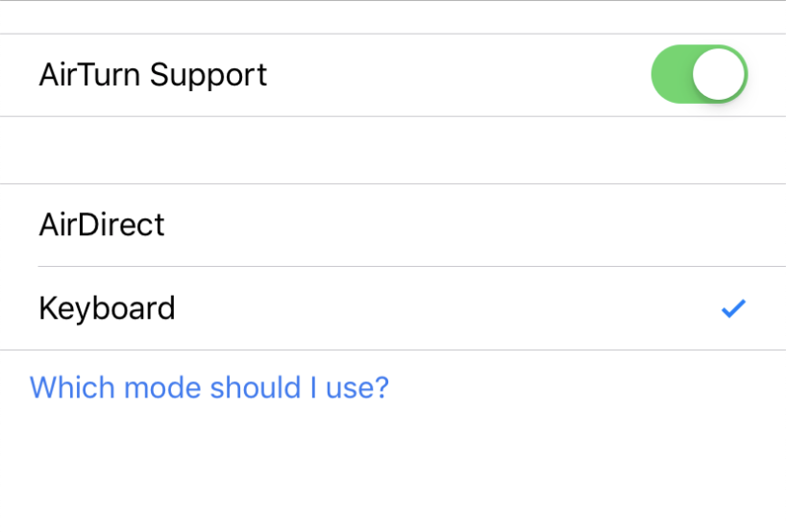Image resolution: width=786 pixels, height=532 pixels.
Task: Tap the Keyboard text label
Action: tap(107, 308)
